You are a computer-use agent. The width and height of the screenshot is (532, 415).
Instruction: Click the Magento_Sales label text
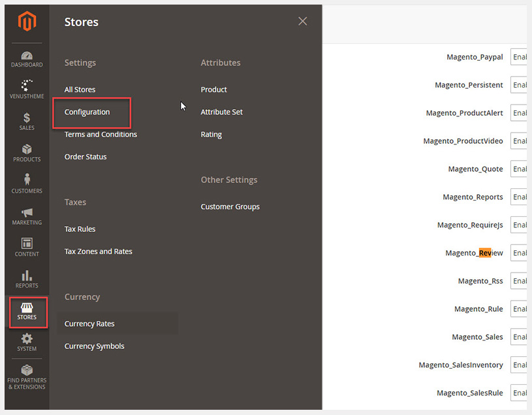(477, 337)
